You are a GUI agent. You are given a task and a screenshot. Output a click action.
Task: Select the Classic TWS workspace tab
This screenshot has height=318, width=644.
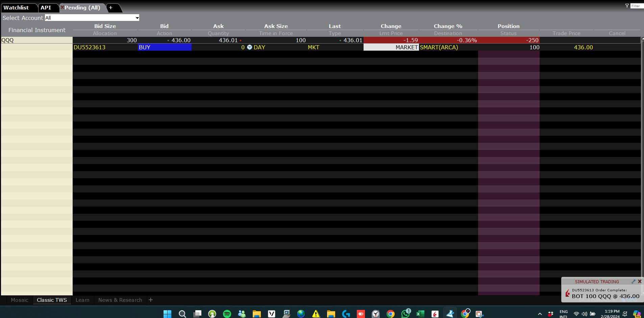(x=52, y=300)
